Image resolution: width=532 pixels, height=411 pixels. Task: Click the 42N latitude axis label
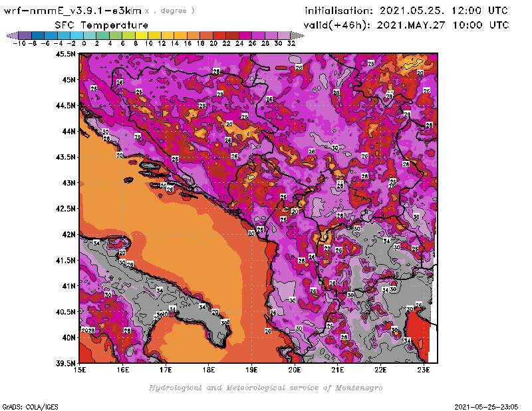click(68, 234)
